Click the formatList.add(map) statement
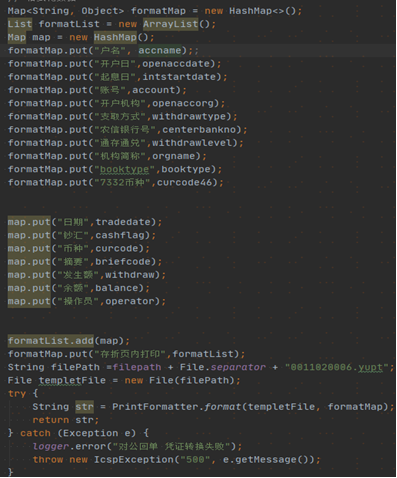The image size is (397, 478). [x=69, y=341]
